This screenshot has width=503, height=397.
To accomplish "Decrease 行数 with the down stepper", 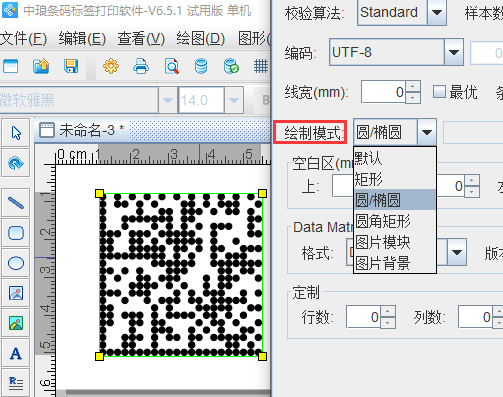I will point(388,323).
